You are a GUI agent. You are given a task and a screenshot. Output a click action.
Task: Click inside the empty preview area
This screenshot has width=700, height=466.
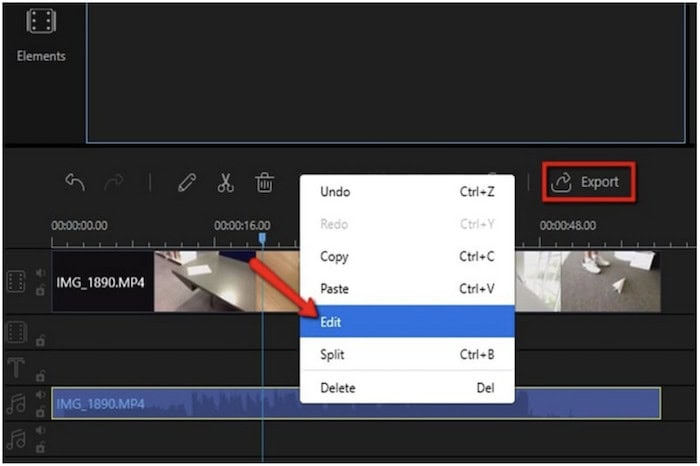click(386, 71)
